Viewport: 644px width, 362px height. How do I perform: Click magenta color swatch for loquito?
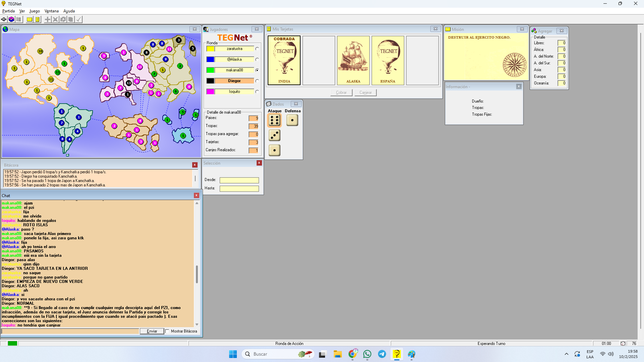[x=210, y=92]
